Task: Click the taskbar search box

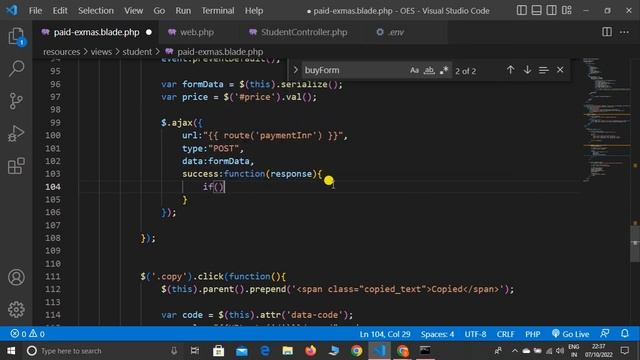Action: point(102,351)
